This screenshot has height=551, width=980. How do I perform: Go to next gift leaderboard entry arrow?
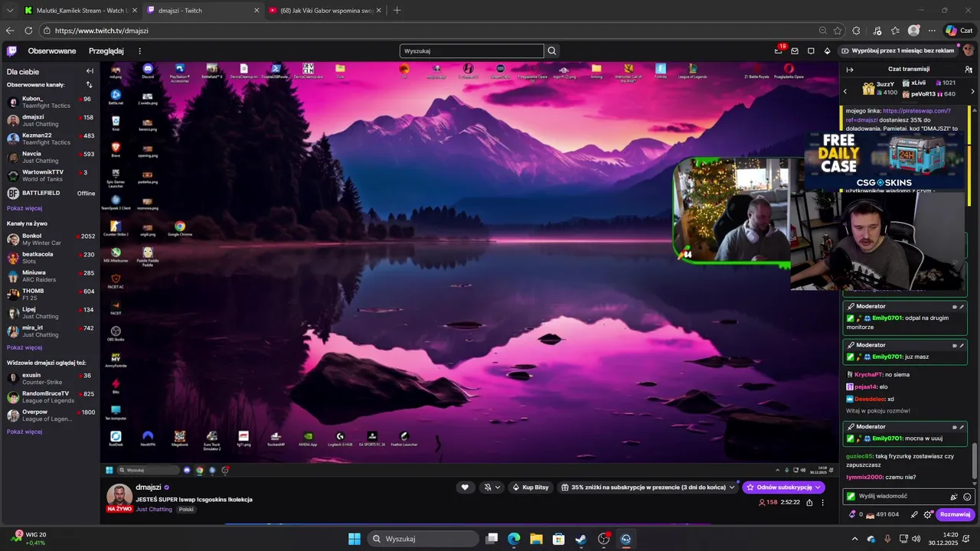point(972,91)
